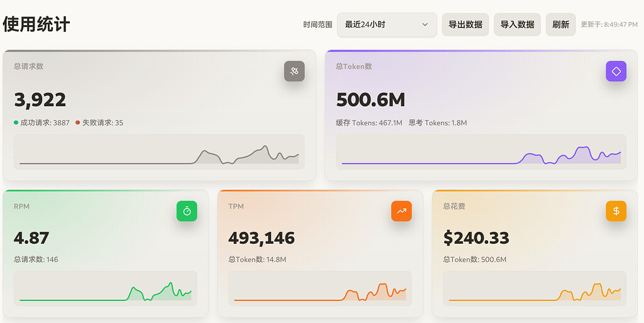Screen dimensions: 644x323
Task: Click the $240.33 cost value
Action: click(x=477, y=238)
